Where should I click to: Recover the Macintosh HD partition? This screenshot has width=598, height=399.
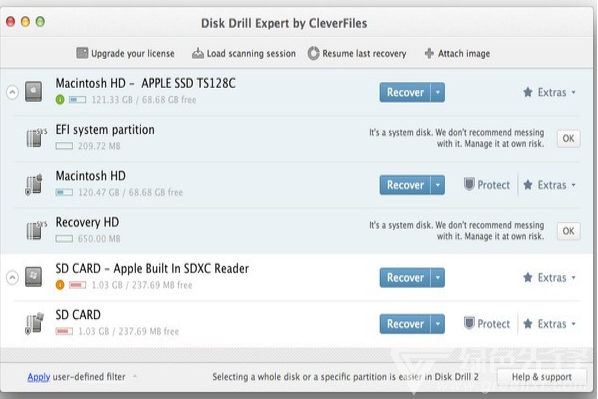point(405,185)
